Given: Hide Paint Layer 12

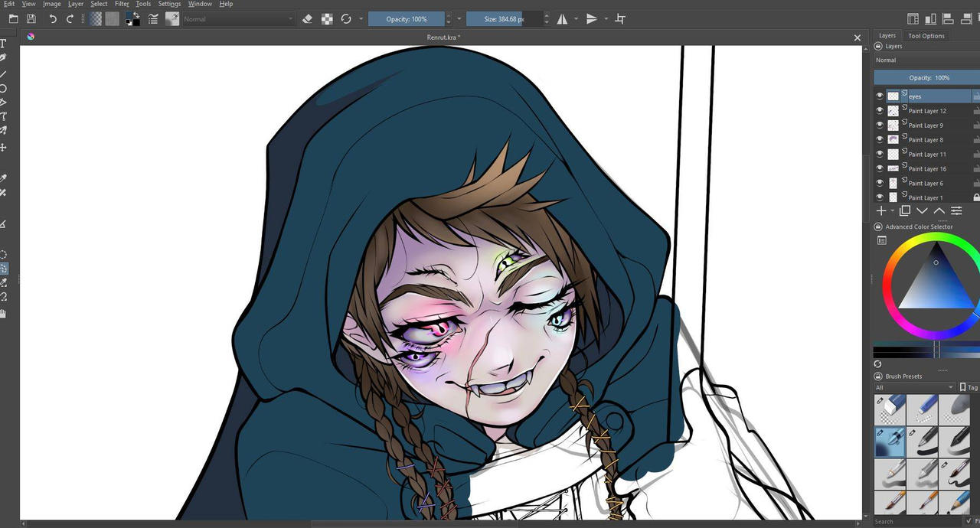Looking at the screenshot, I should [x=880, y=111].
